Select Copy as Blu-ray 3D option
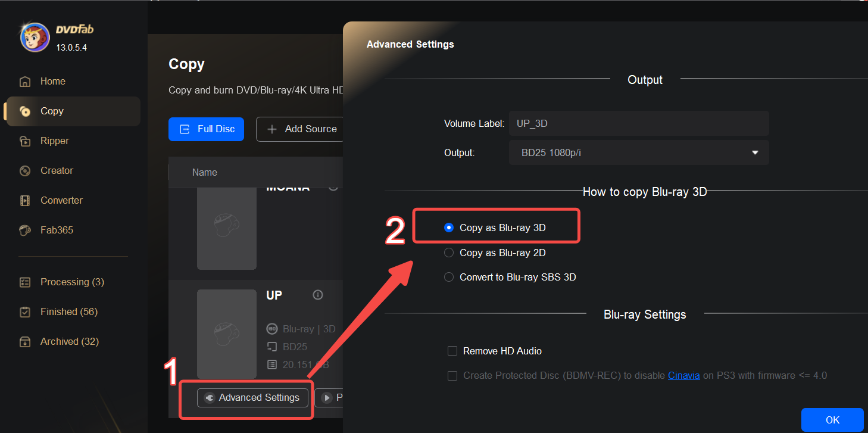 449,228
